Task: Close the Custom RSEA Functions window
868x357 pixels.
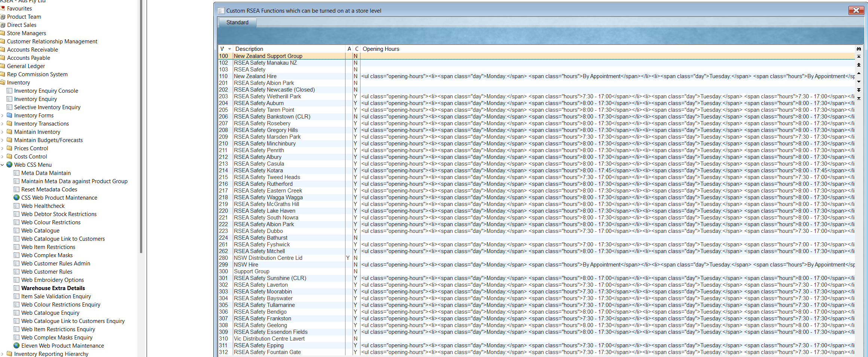Action: click(856, 10)
